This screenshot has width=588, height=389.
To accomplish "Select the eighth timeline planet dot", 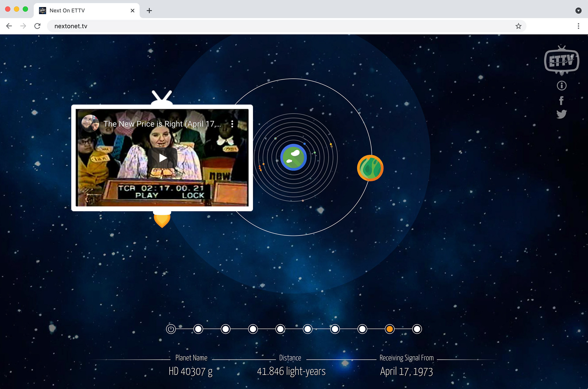I will pyautogui.click(x=362, y=329).
